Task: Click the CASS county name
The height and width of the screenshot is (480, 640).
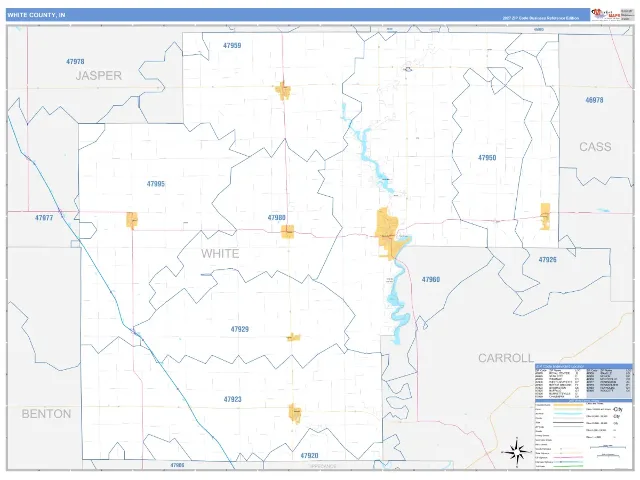Action: (x=595, y=147)
